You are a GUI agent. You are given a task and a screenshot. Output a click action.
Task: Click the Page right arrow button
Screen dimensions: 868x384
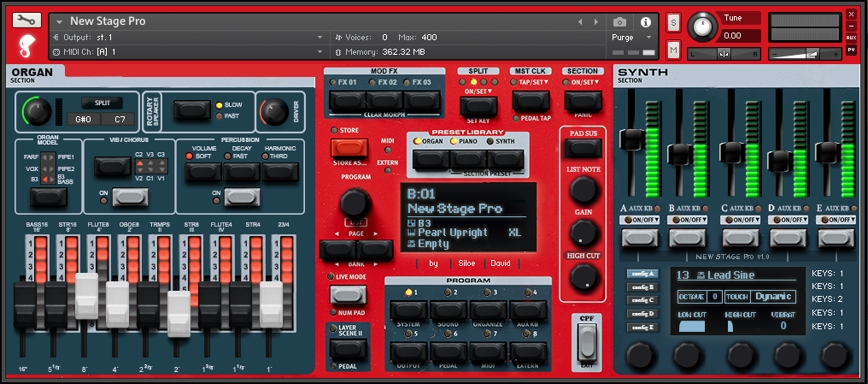tap(375, 250)
